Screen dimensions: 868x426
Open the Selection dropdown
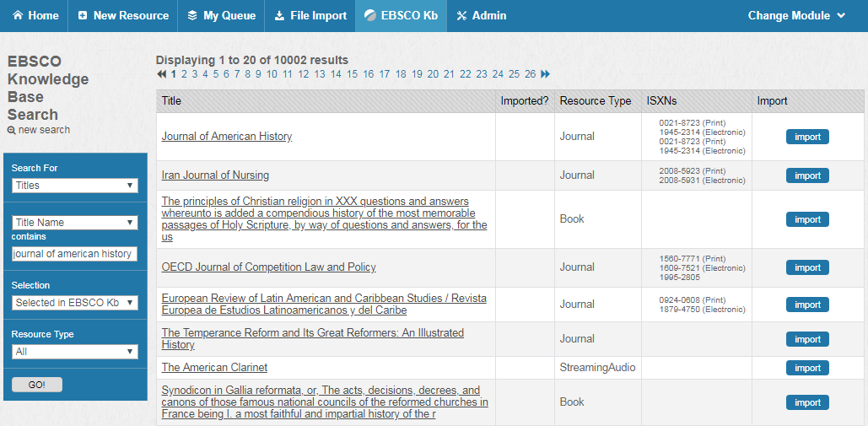(75, 303)
